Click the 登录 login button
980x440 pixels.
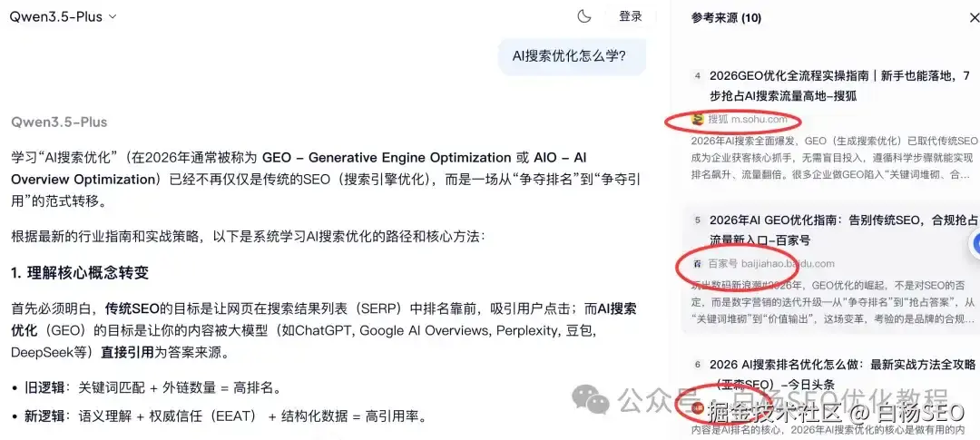[631, 17]
